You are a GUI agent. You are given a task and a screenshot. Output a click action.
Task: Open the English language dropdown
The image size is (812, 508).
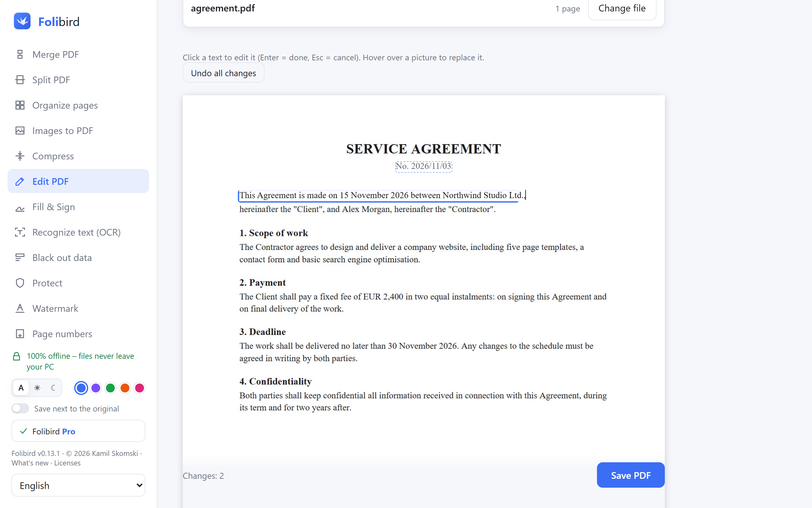coord(78,485)
